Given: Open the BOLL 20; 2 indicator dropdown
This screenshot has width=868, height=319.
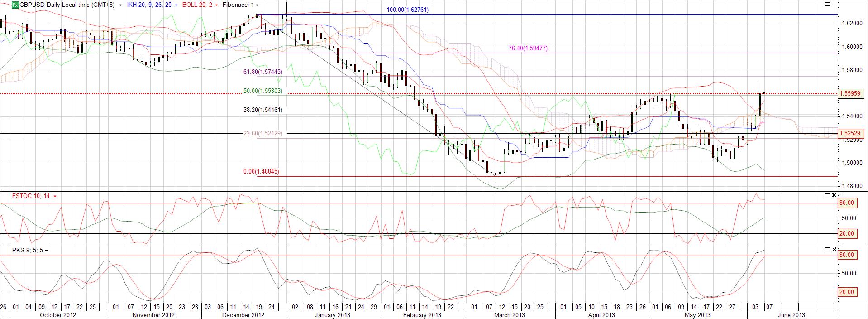Looking at the screenshot, I should [217, 5].
